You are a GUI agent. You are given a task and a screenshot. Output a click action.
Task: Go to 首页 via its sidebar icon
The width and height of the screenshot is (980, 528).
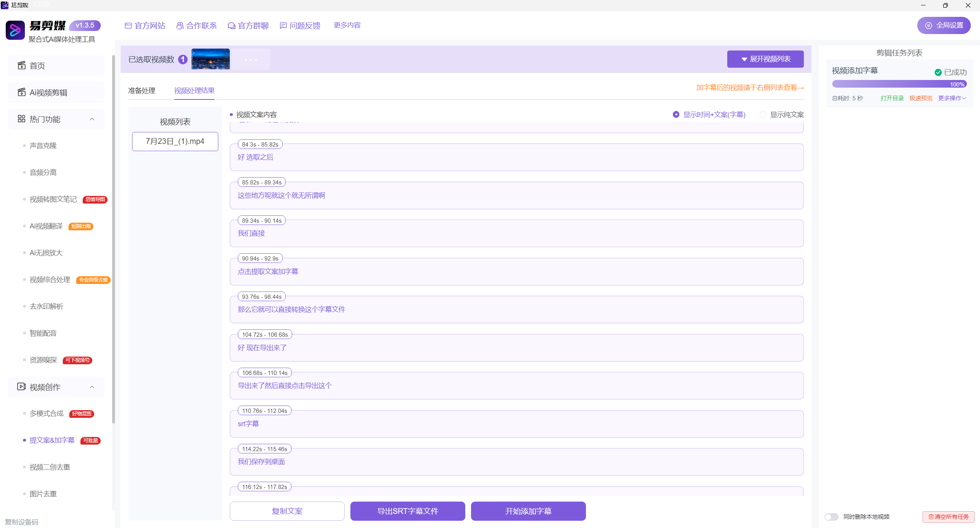21,65
